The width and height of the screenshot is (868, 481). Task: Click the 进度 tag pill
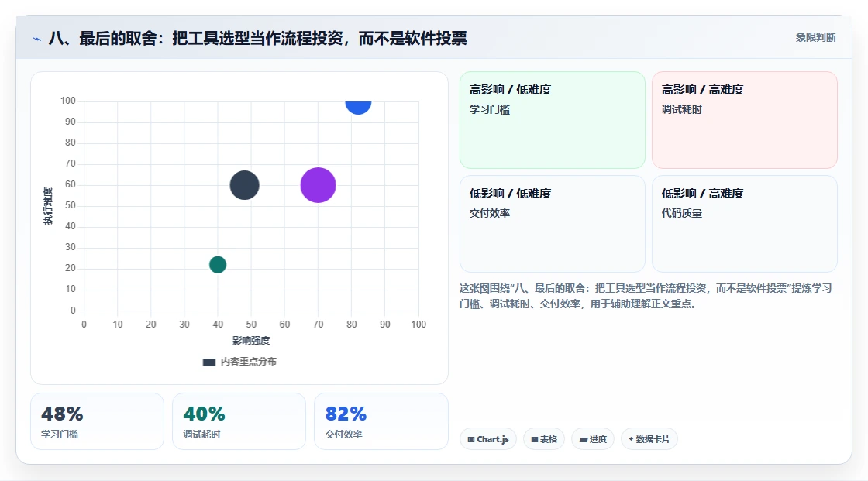click(x=593, y=439)
